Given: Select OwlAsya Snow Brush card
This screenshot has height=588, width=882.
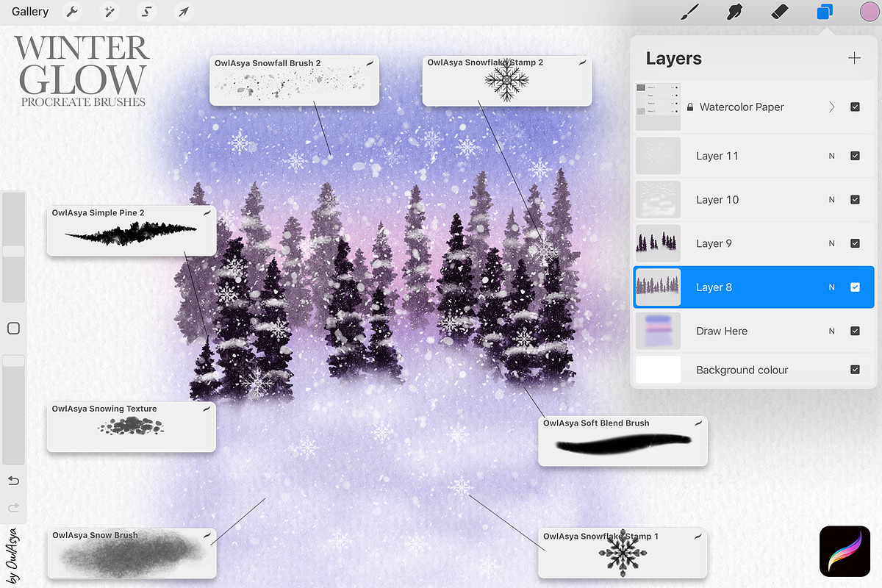Looking at the screenshot, I should (132, 553).
